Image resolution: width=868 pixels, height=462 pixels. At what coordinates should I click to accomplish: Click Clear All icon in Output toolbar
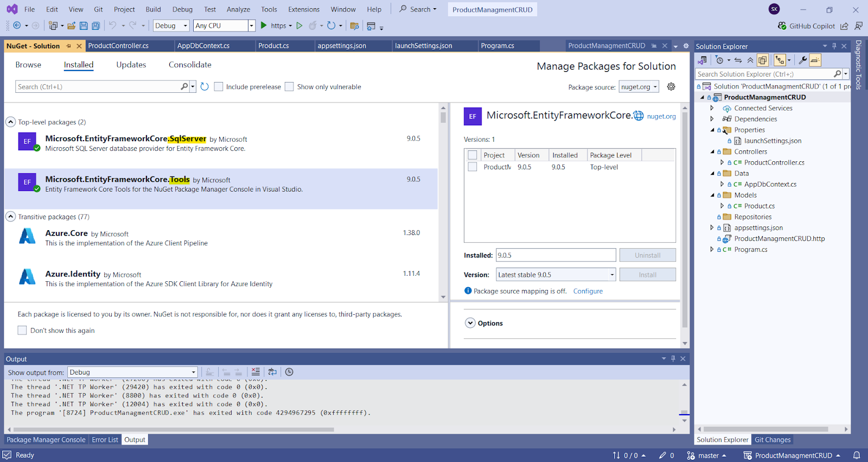tap(256, 372)
